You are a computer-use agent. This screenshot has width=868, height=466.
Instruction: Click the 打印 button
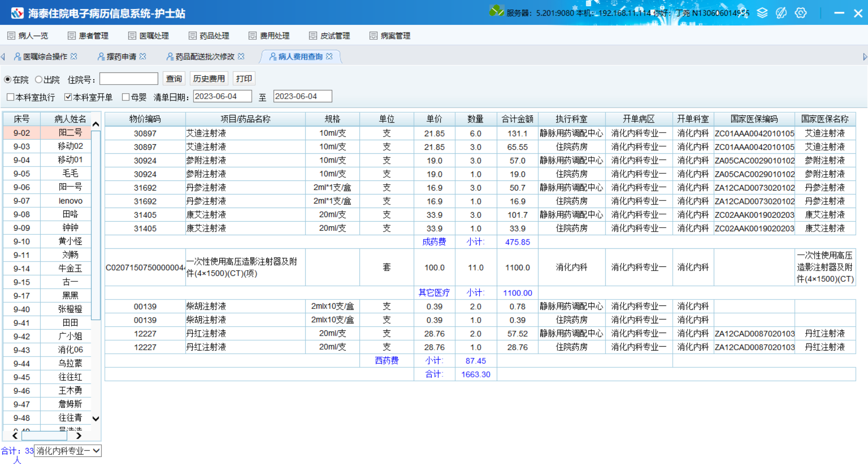[x=244, y=79]
